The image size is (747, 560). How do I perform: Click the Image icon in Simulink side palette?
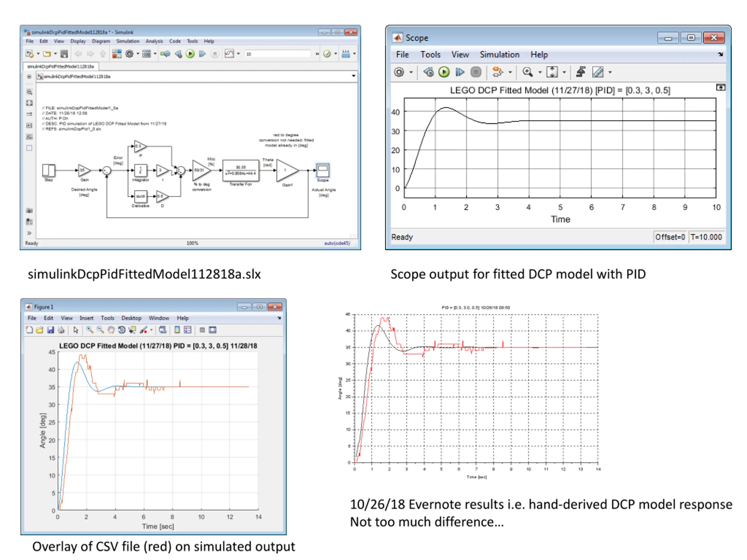[x=29, y=137]
